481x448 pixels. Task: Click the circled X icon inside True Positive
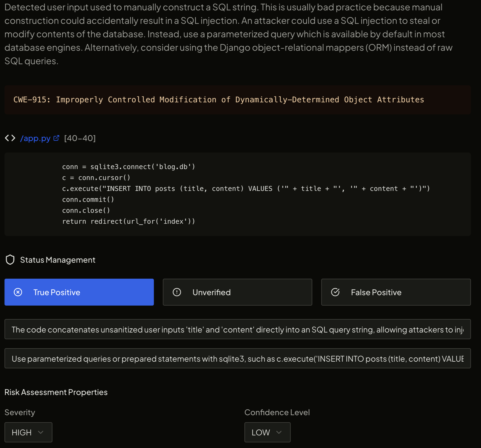point(18,292)
